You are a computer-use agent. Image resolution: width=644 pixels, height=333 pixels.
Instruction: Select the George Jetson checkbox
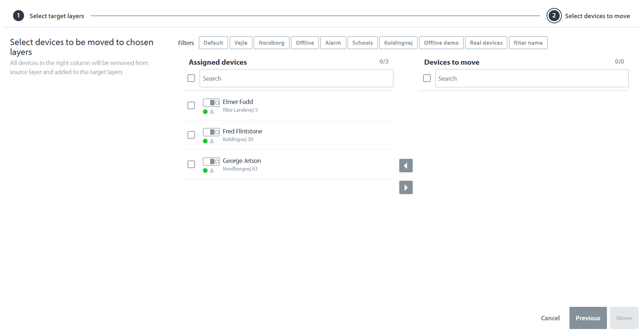coord(191,164)
